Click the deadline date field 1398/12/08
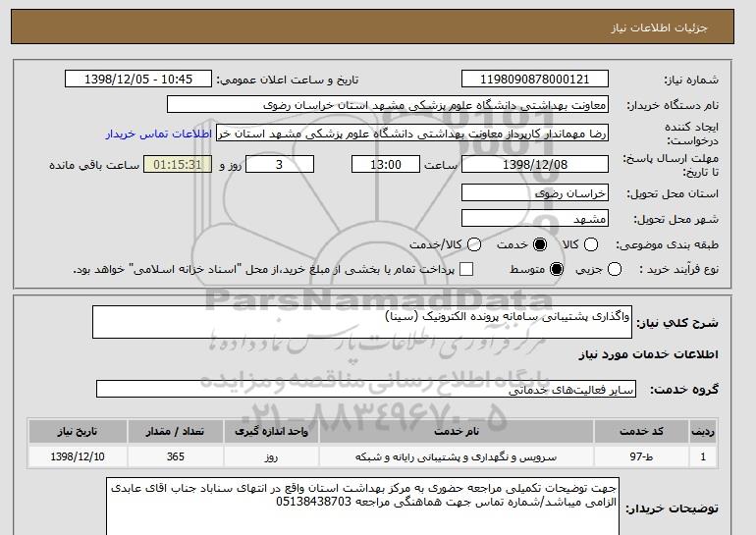This screenshot has width=756, height=535. (535, 164)
